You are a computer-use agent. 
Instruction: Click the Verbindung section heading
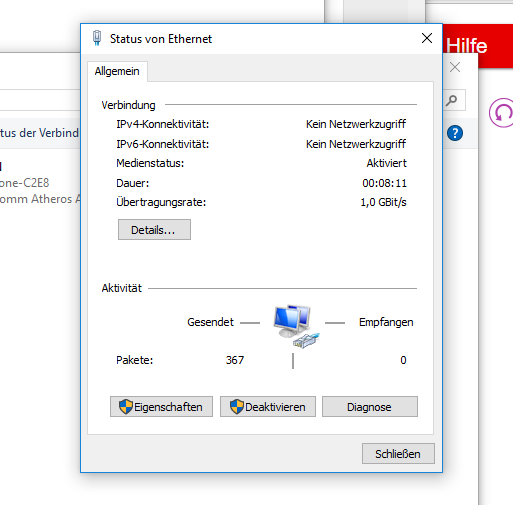[129, 105]
